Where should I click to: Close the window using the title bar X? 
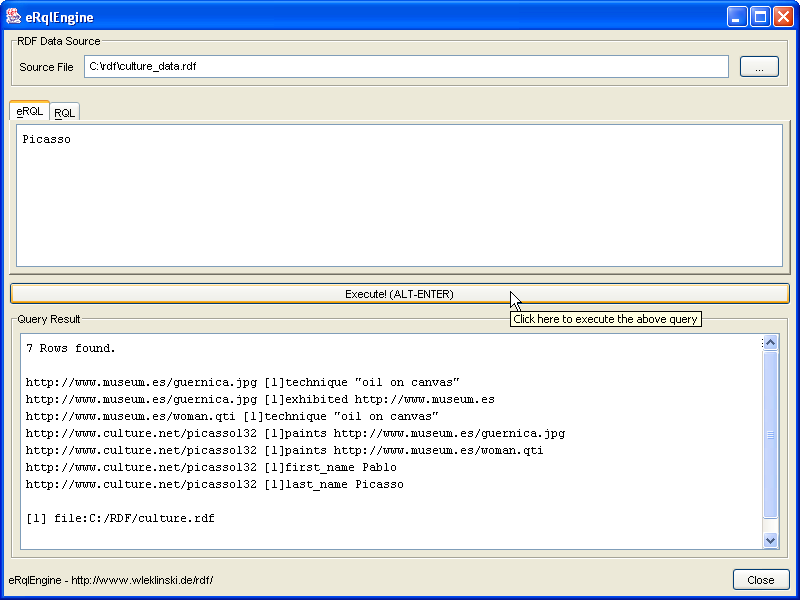coord(783,16)
